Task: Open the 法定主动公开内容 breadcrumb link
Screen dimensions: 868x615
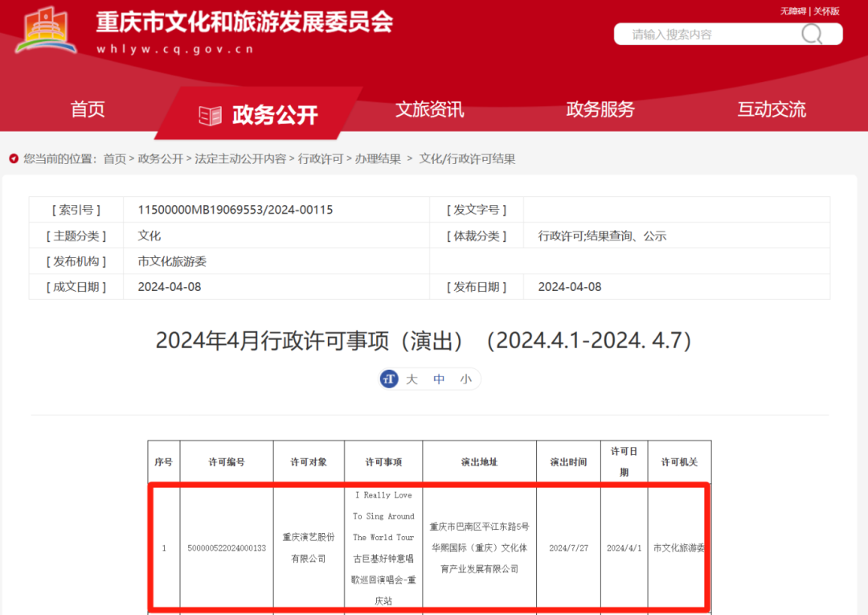Action: tap(240, 159)
